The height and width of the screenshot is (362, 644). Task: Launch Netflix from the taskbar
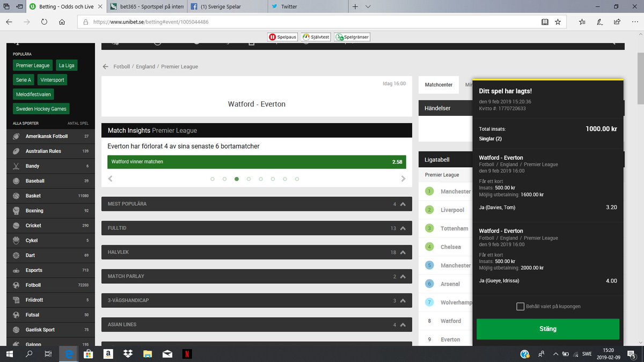point(187,354)
